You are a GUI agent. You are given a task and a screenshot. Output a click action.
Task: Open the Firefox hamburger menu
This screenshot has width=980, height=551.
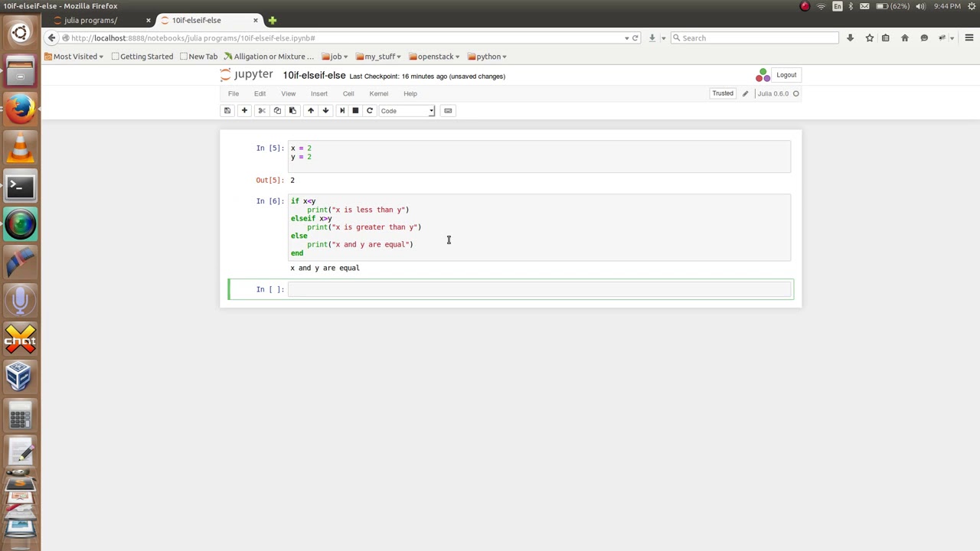point(969,37)
